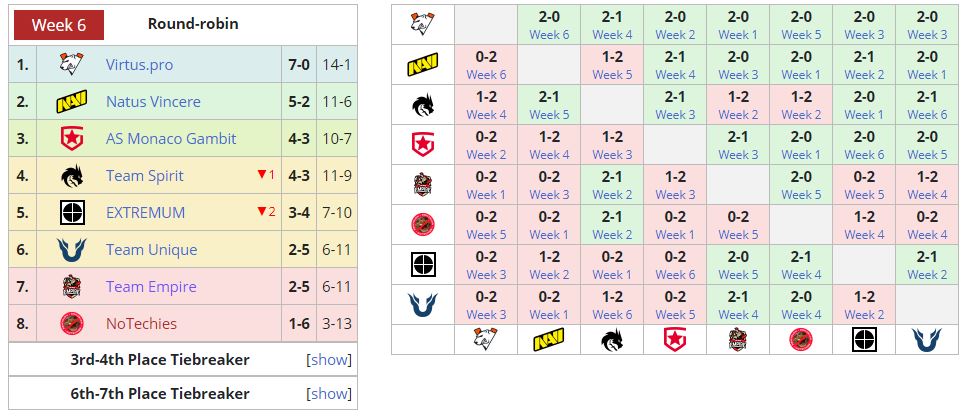Open the Natus Vincere team link
The image size is (963, 419).
(153, 102)
